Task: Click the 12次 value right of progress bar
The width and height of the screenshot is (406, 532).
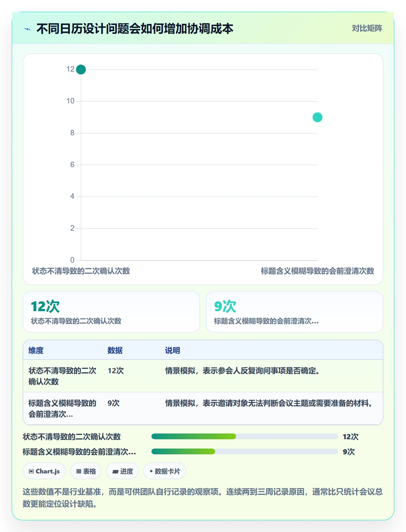Action: (351, 437)
